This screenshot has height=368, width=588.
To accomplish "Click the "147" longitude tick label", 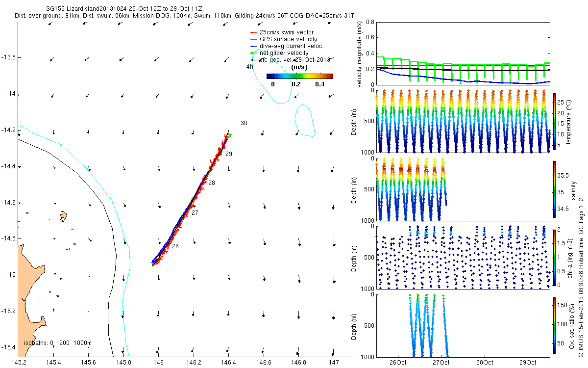I will (334, 362).
